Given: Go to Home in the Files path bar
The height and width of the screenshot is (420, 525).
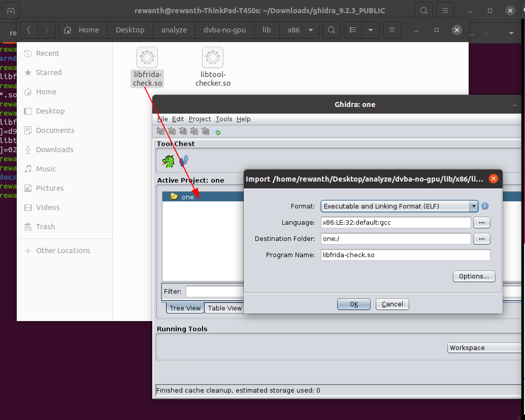Looking at the screenshot, I should [x=83, y=30].
